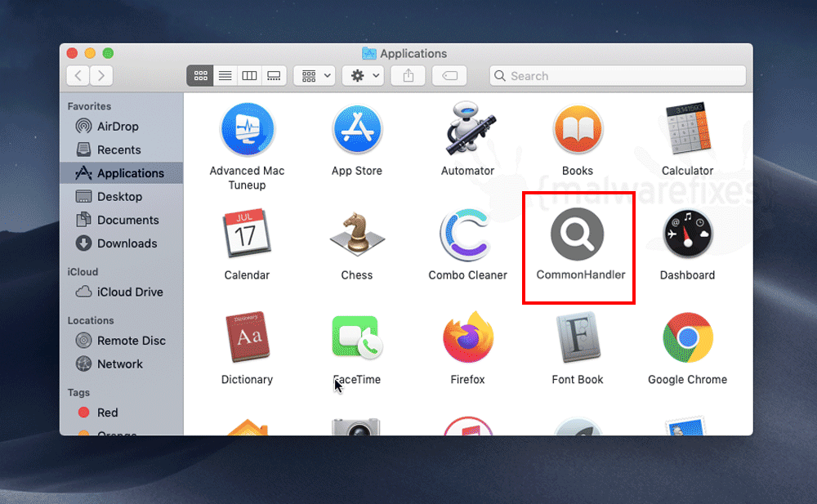Open the item grouping dropdown
817x504 pixels.
point(315,76)
